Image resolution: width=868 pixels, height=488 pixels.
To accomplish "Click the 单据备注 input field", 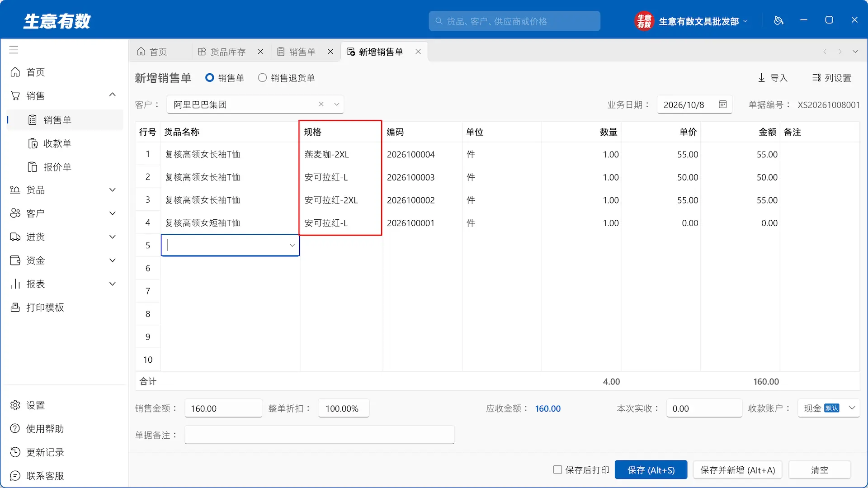I will [319, 435].
